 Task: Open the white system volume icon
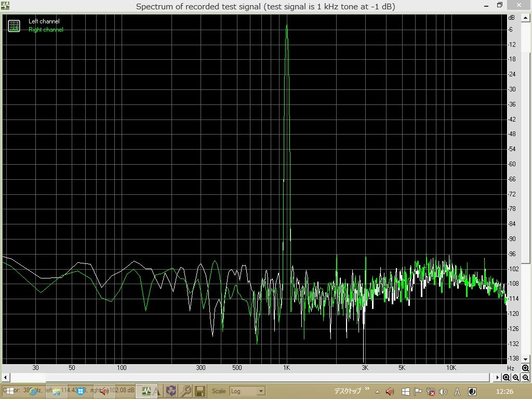[x=443, y=392]
